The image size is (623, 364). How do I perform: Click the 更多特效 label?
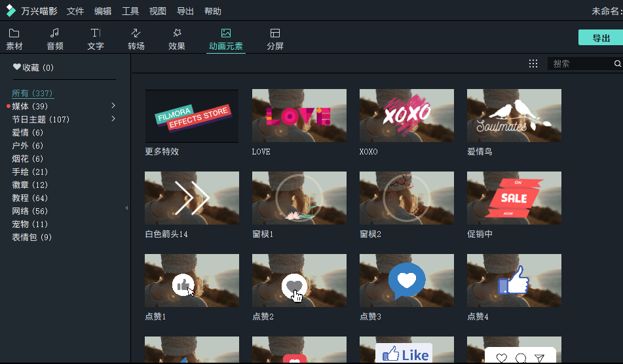coord(162,152)
